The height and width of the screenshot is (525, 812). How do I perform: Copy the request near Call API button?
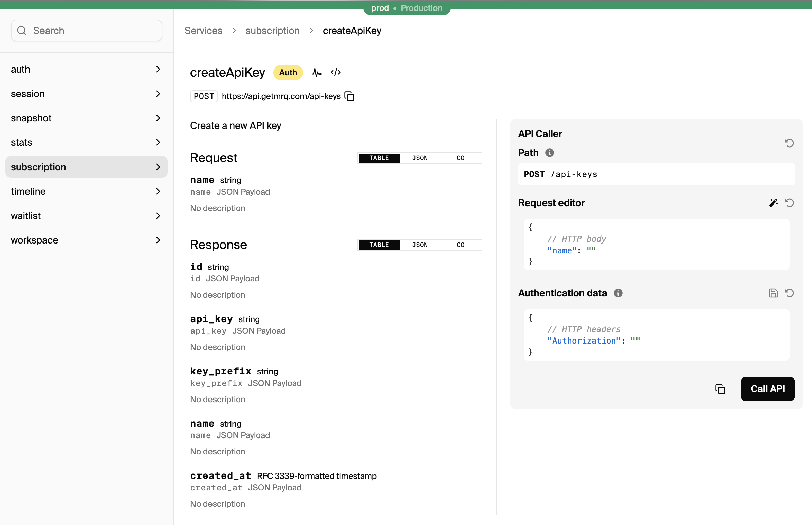click(720, 389)
